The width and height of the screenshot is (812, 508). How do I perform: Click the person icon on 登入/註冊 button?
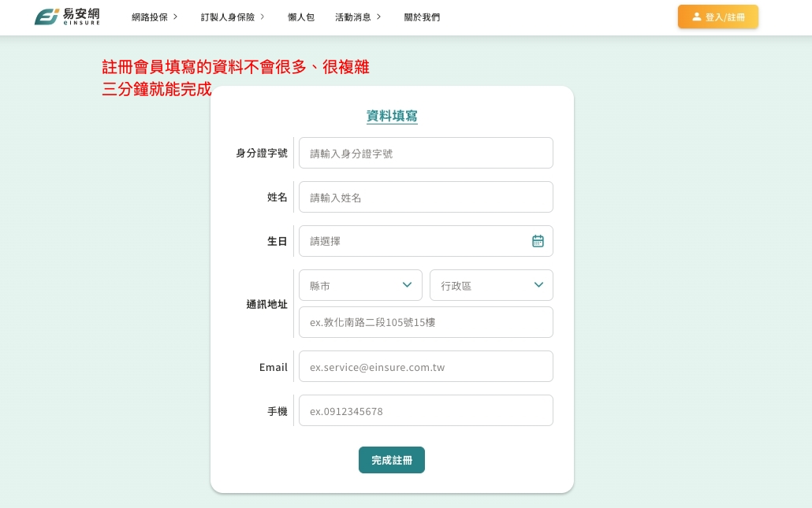[697, 17]
